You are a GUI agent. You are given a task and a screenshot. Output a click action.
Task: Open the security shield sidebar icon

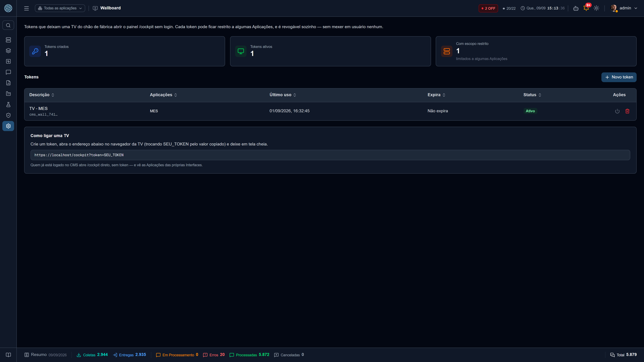click(8, 115)
